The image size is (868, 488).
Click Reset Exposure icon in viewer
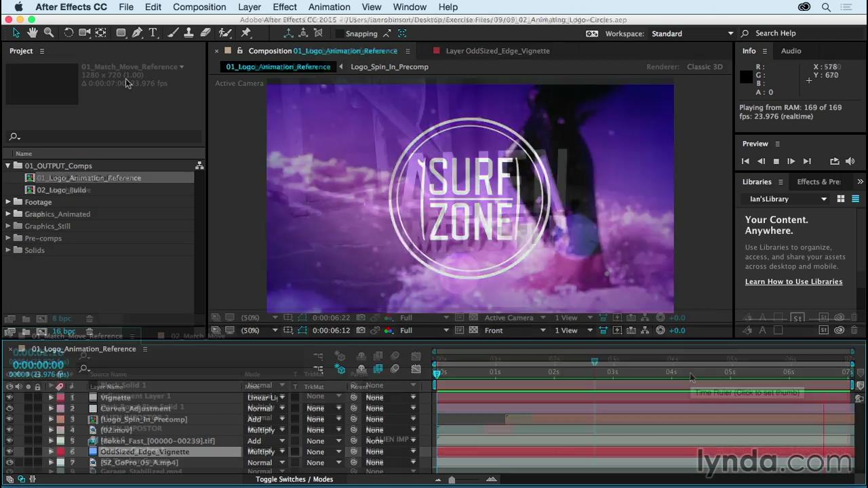click(x=660, y=330)
